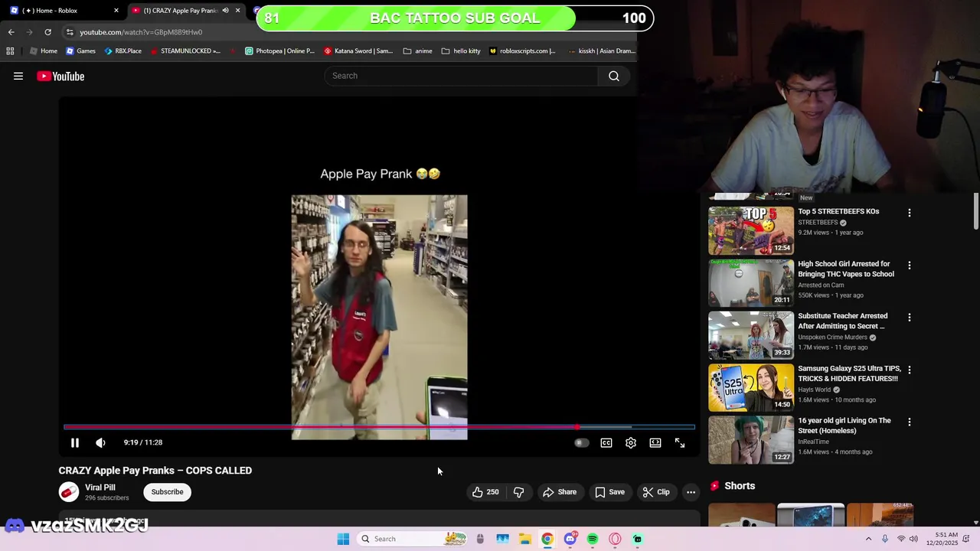Subscribe to the Viral Pill channel
This screenshot has width=980, height=551.
[x=167, y=492]
